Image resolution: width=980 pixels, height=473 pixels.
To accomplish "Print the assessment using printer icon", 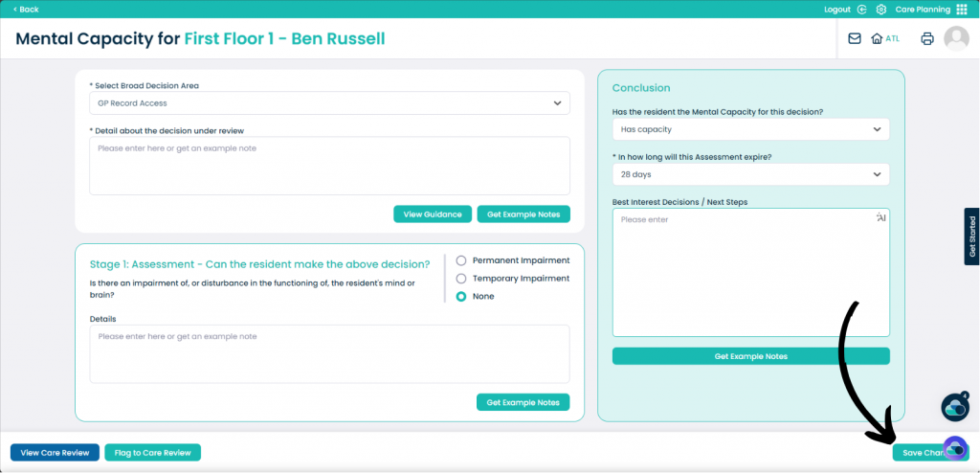I will [x=926, y=39].
